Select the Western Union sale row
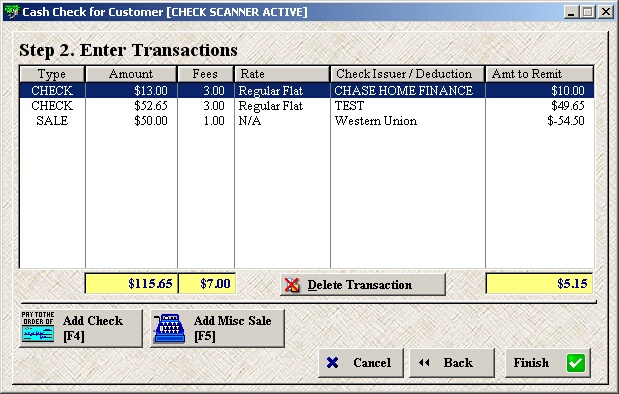Image resolution: width=619 pixels, height=394 pixels. (307, 121)
